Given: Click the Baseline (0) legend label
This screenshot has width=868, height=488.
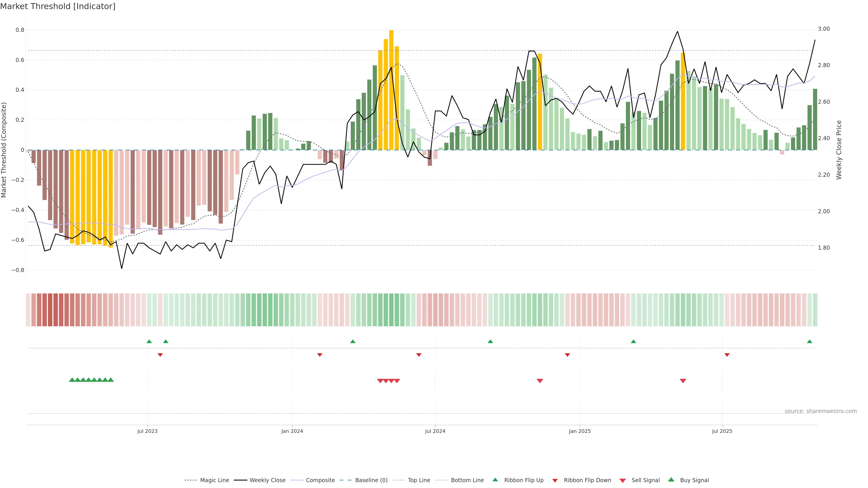Looking at the screenshot, I should point(371,480).
